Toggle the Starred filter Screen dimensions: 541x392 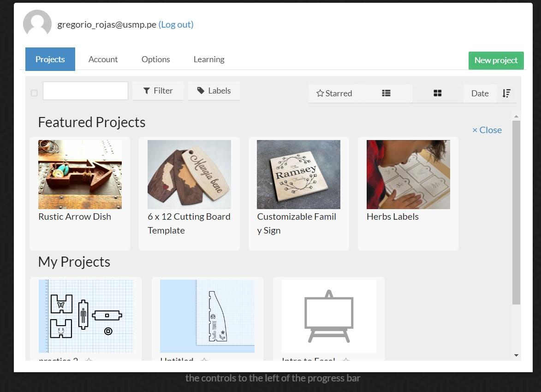click(334, 93)
